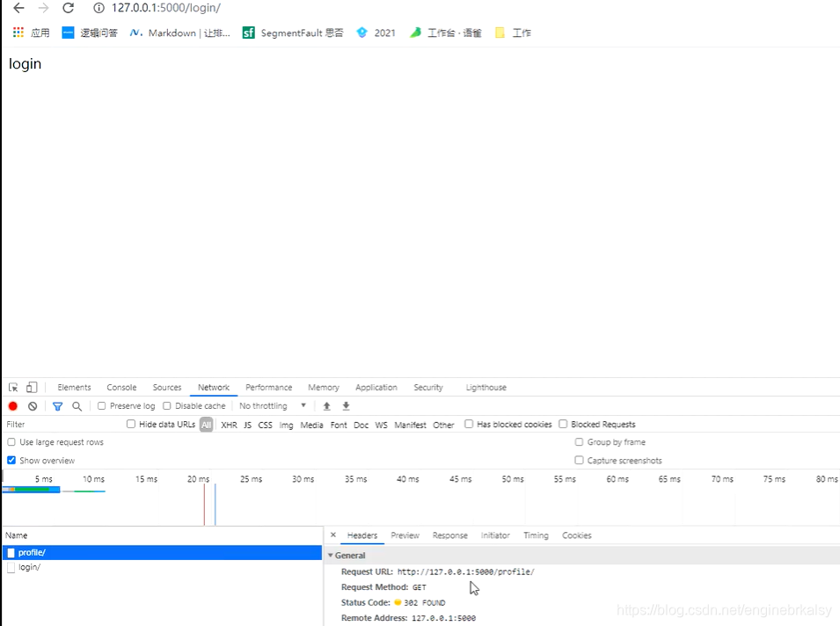Open the Security tab

(x=428, y=387)
